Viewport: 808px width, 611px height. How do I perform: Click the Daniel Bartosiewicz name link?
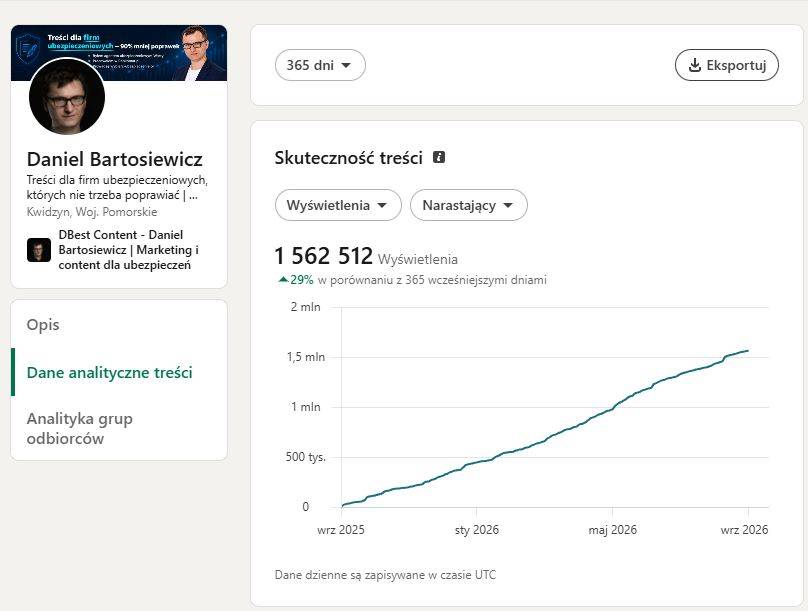pyautogui.click(x=114, y=159)
